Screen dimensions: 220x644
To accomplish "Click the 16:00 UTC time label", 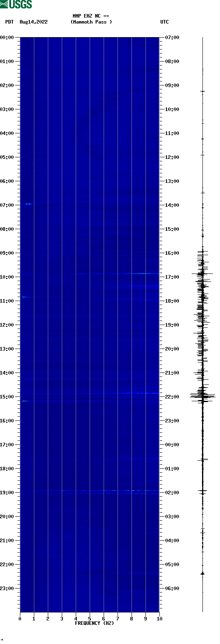I will pos(172,253).
